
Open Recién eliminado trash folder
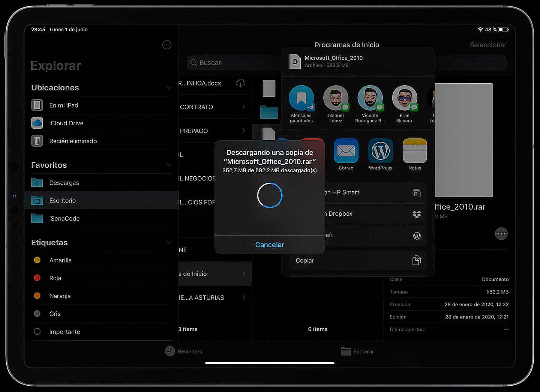point(101,141)
